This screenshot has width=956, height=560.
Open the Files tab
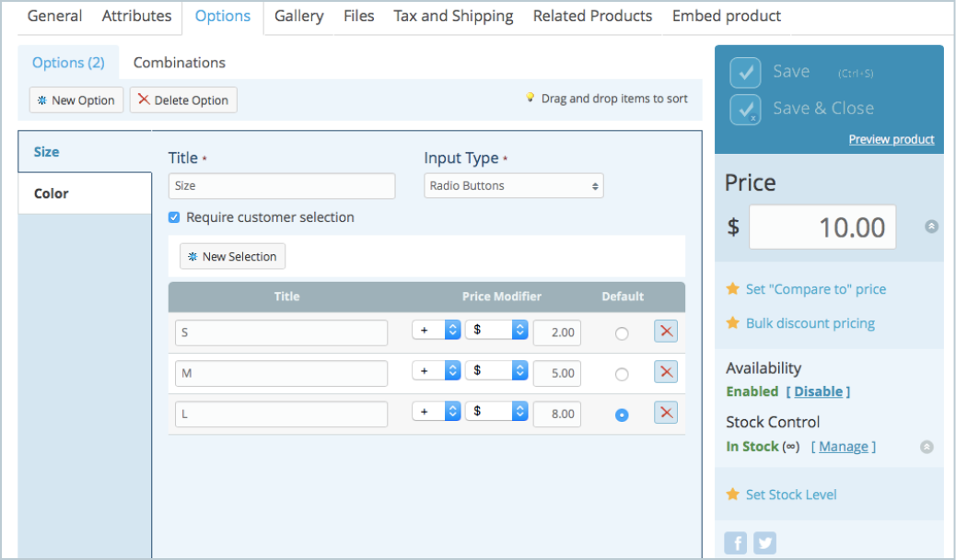[x=358, y=16]
